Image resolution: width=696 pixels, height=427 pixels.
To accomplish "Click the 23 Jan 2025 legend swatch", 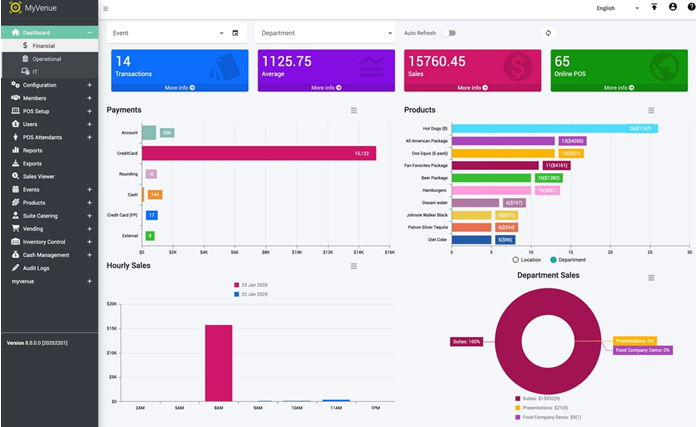I will [x=235, y=287].
